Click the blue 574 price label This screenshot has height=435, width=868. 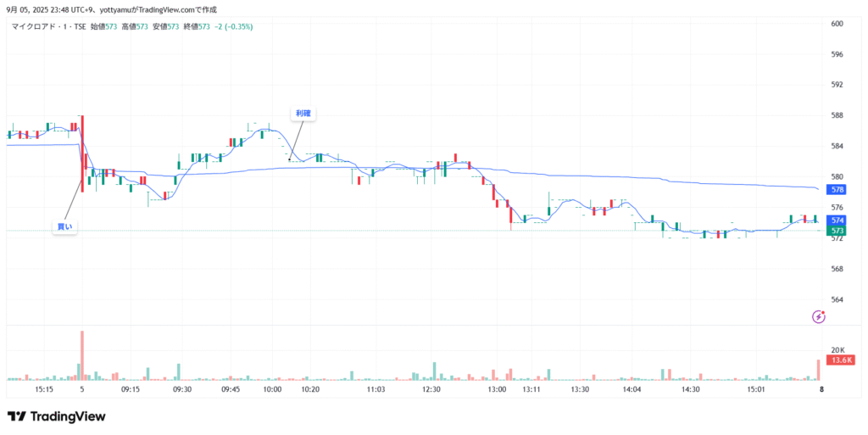[837, 220]
